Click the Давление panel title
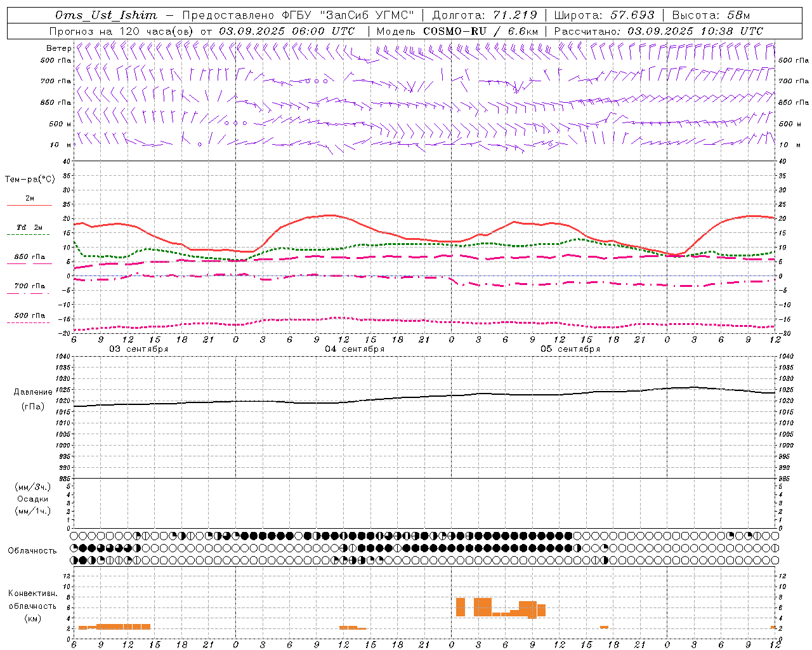This screenshot has height=650, width=812. click(x=33, y=392)
